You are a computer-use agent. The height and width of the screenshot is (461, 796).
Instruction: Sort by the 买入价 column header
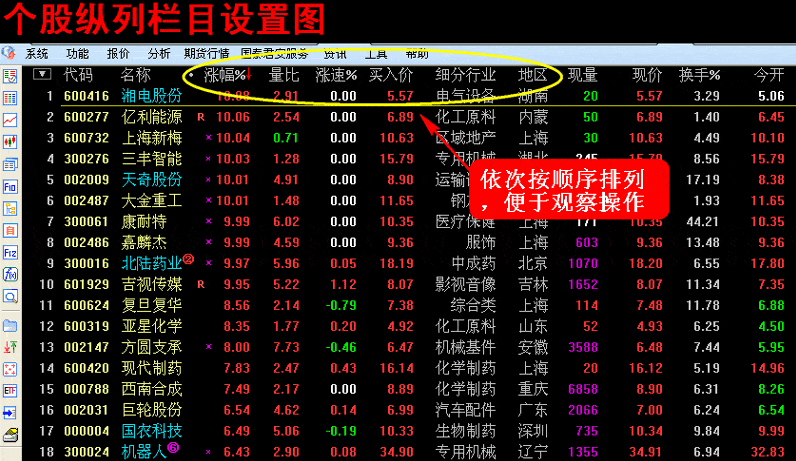(391, 75)
